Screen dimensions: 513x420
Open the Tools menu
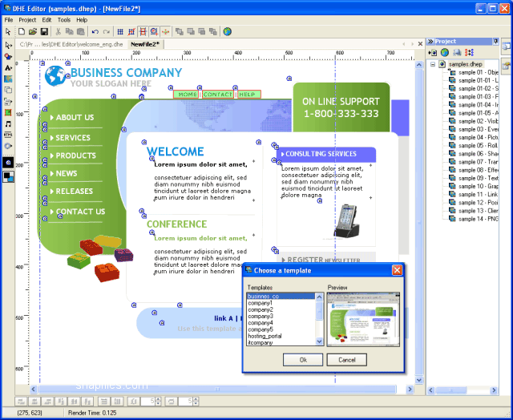tap(64, 20)
